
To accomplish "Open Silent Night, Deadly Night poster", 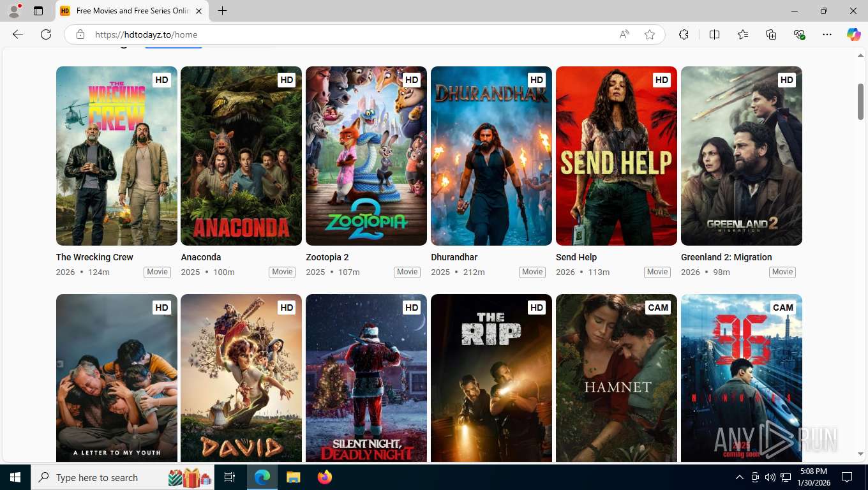I will [366, 378].
